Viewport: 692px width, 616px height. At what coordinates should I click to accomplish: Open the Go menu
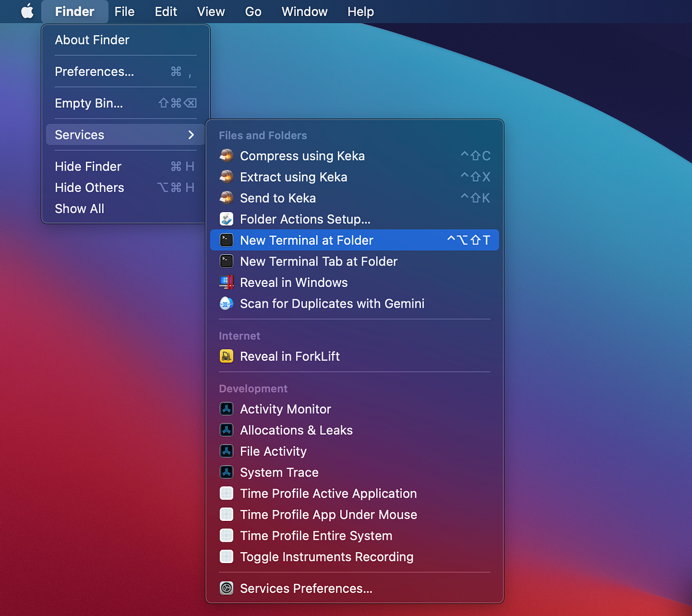click(253, 12)
